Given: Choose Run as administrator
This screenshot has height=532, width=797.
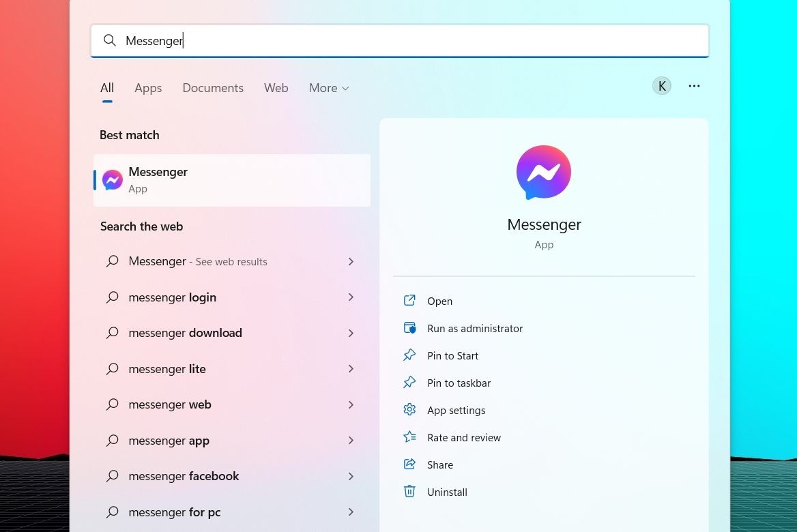Looking at the screenshot, I should [475, 328].
